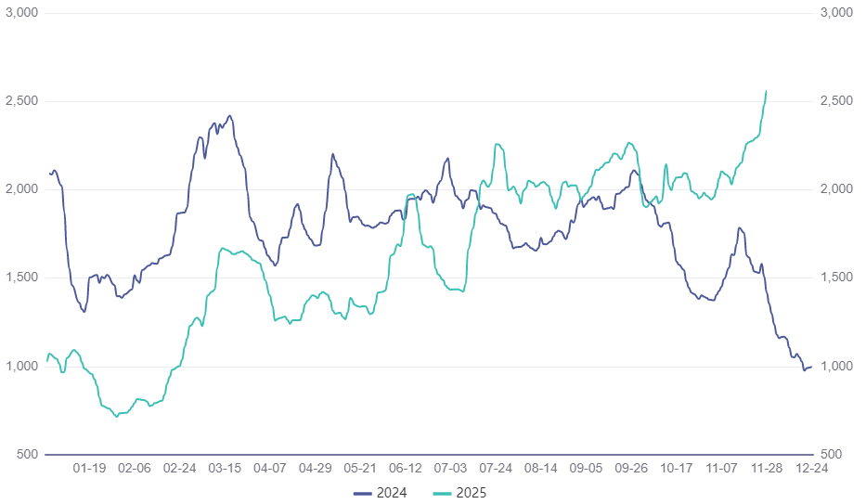Image resolution: width=866 pixels, height=504 pixels.
Task: Click the teal 2025 legend swatch
Action: [442, 493]
